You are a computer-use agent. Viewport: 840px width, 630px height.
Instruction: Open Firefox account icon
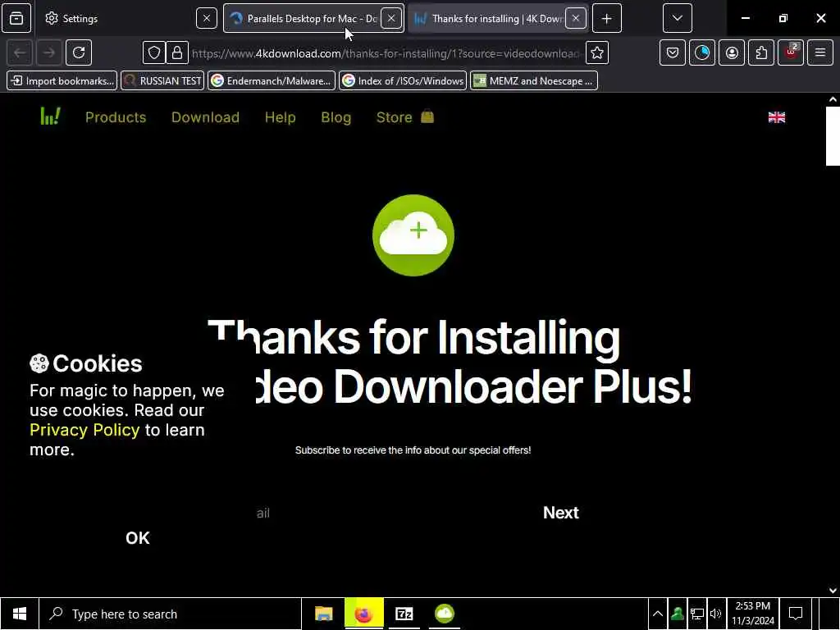pos(732,53)
